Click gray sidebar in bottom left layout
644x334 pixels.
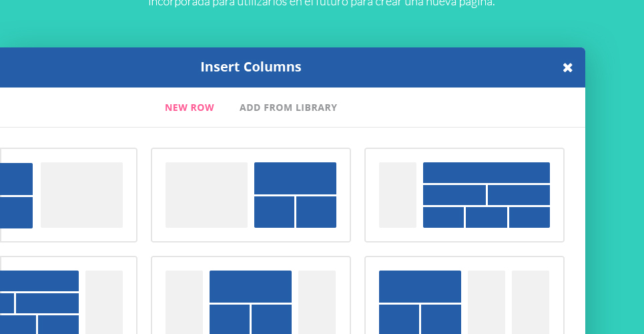tap(104, 303)
